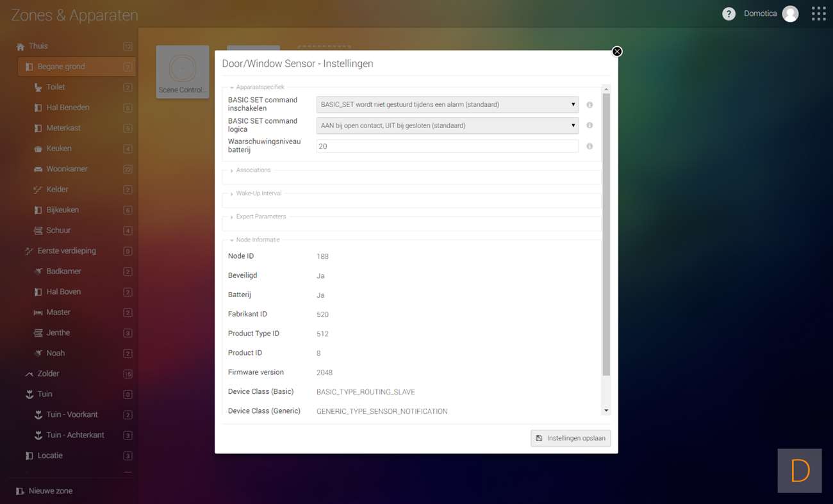Expand the Associations section
Viewport: 833px width, 504px height.
coord(253,170)
